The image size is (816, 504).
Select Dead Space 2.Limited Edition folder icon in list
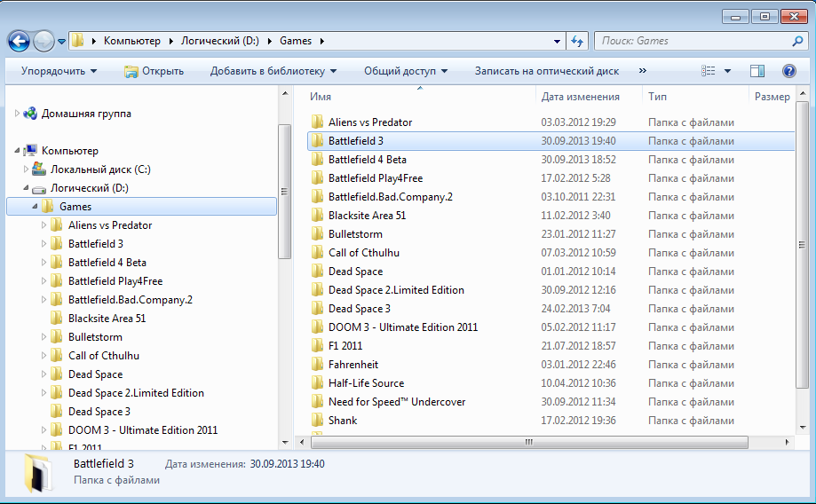(318, 290)
